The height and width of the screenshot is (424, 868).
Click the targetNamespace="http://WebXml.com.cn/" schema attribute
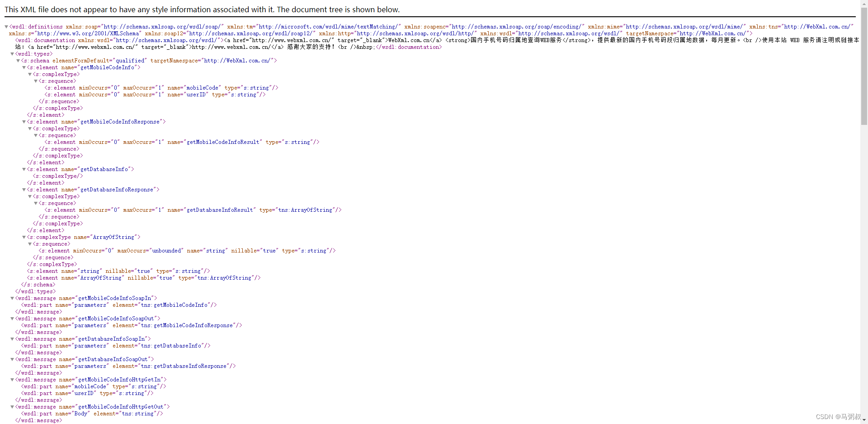pyautogui.click(x=212, y=61)
